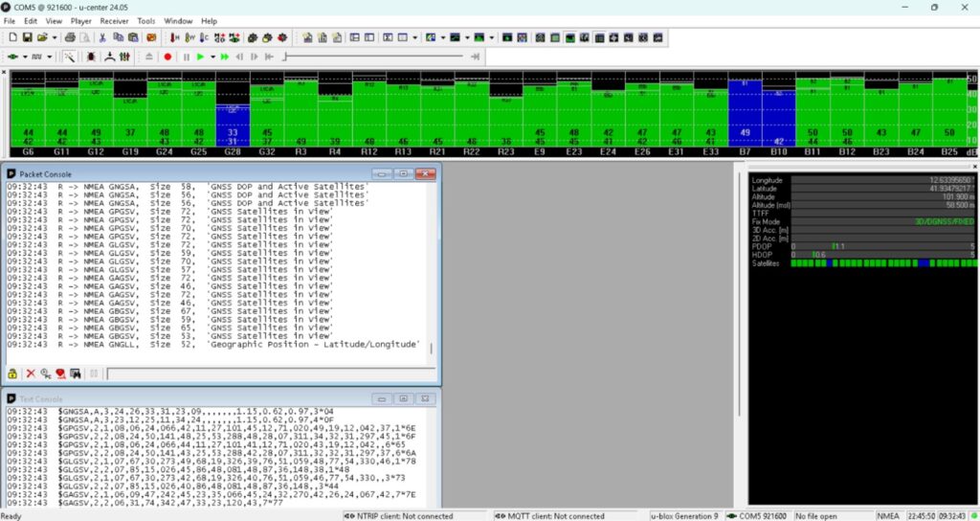Screen dimensions: 980x521
Task: Open the Receiver menu
Action: (115, 21)
